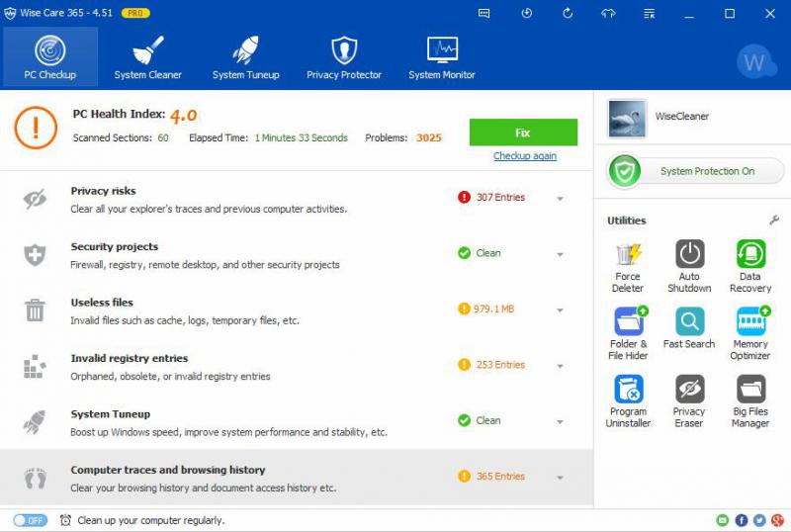
Task: Click the System Tuneup row rocket icon
Action: pyautogui.click(x=35, y=422)
